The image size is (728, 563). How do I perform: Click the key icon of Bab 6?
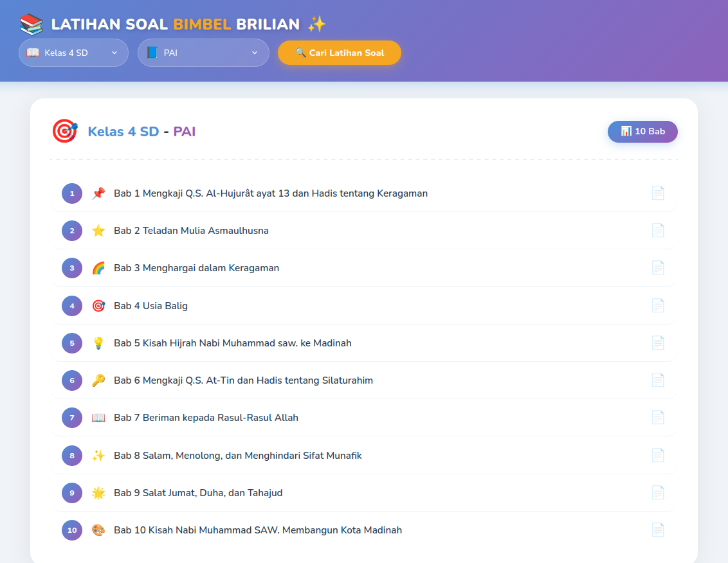tap(98, 380)
